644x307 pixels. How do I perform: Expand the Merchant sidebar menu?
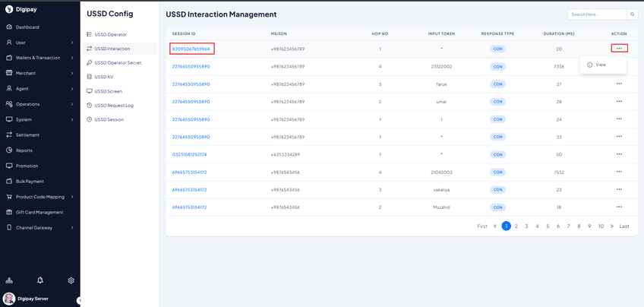coord(39,73)
